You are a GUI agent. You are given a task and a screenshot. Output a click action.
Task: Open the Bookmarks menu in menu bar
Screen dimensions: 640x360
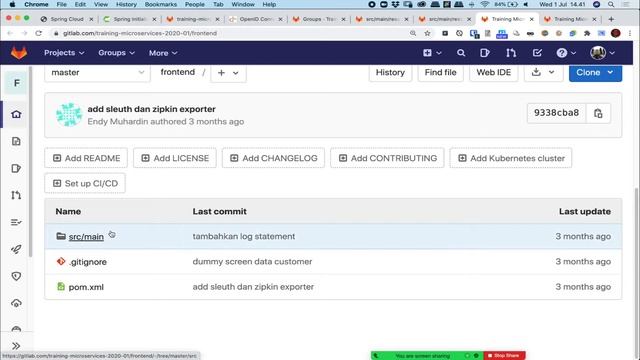pos(161,4)
